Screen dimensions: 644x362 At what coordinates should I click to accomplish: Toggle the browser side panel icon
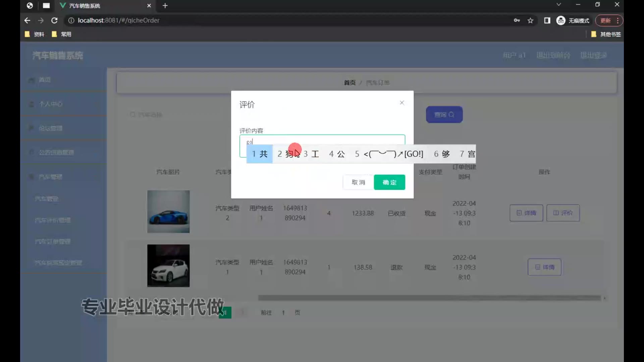point(547,20)
